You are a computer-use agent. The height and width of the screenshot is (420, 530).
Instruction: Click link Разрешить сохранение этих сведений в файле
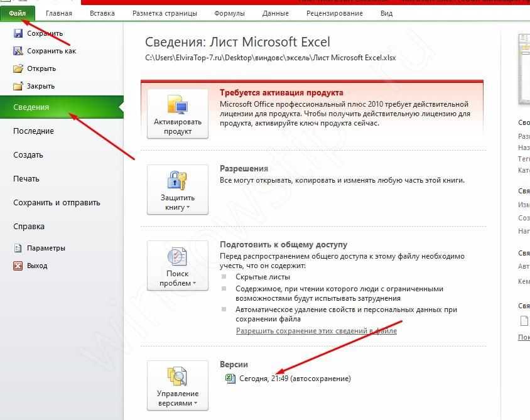click(x=316, y=331)
